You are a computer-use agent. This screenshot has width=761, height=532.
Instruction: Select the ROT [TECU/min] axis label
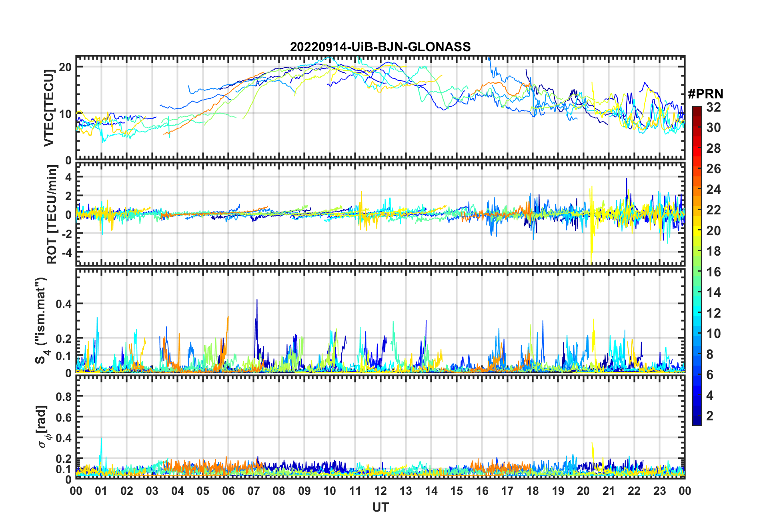(52, 214)
